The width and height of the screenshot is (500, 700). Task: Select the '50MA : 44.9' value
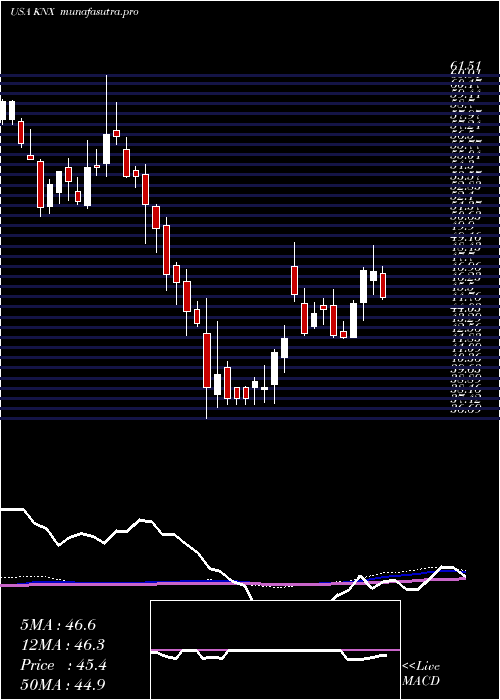coord(63,685)
